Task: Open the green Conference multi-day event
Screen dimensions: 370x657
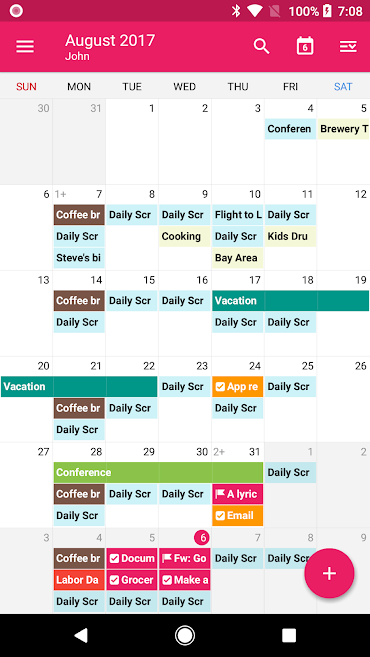Action: (x=158, y=473)
